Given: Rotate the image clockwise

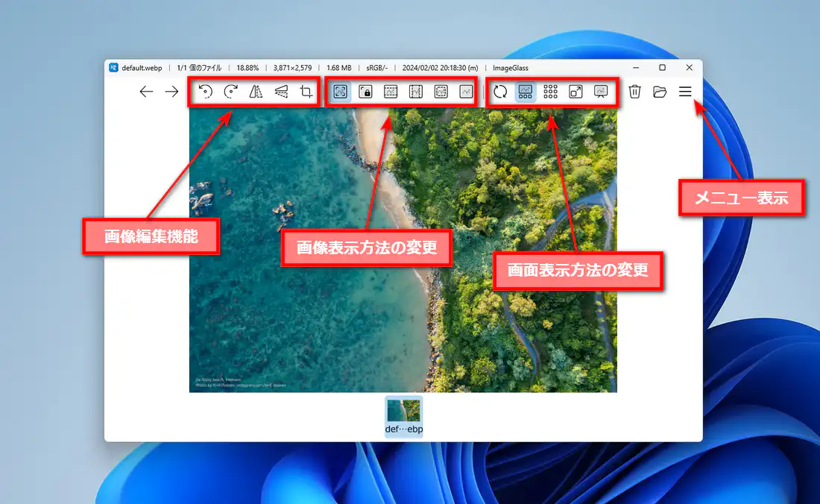Looking at the screenshot, I should pos(230,92).
